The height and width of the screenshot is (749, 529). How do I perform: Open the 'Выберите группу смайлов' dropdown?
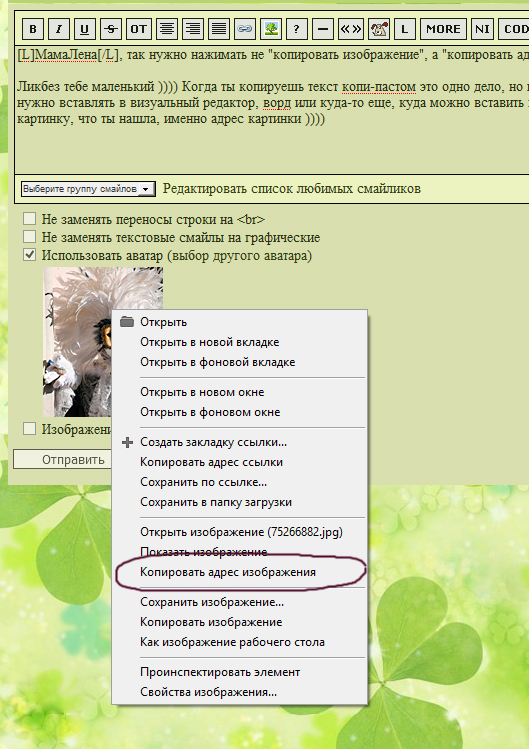pyautogui.click(x=88, y=189)
